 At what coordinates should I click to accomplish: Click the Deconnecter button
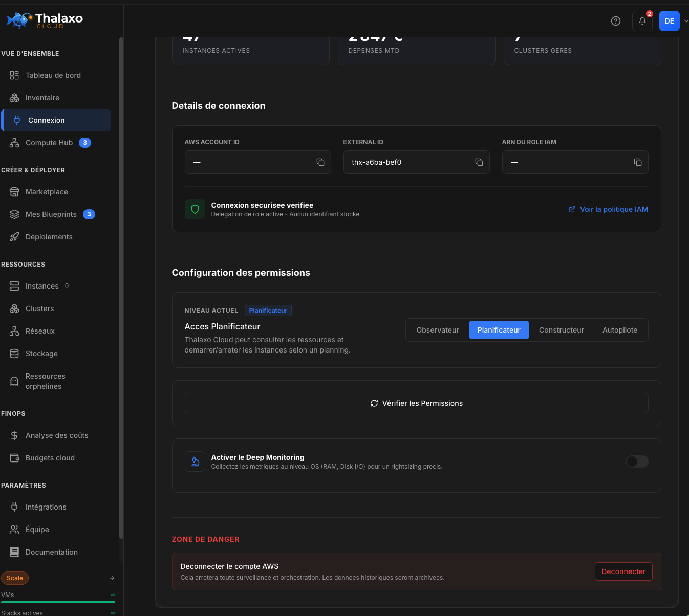pos(623,571)
